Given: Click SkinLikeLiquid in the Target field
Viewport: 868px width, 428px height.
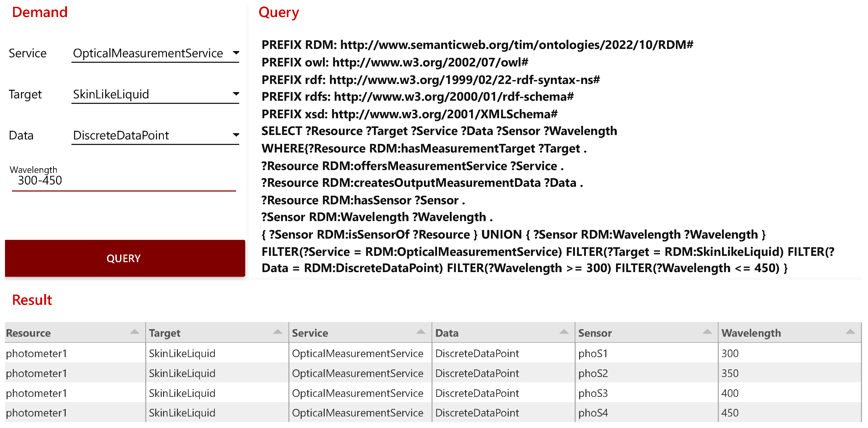Looking at the screenshot, I should pyautogui.click(x=111, y=94).
